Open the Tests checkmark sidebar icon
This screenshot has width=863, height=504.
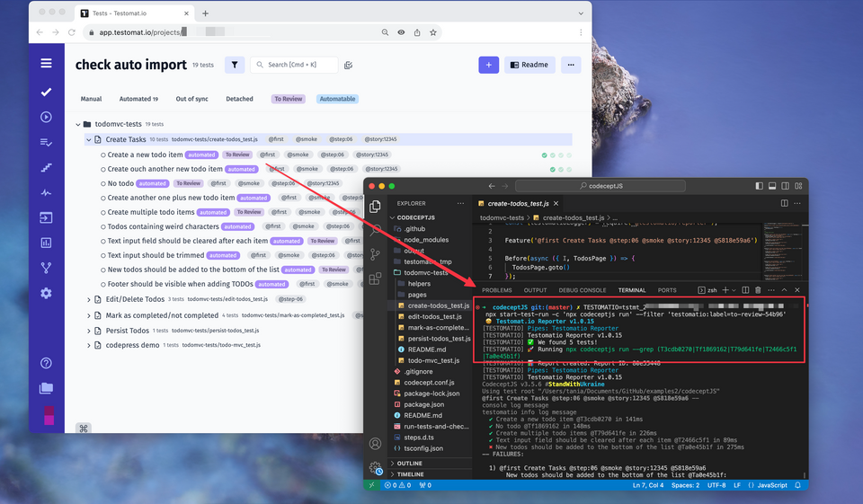pos(46,92)
